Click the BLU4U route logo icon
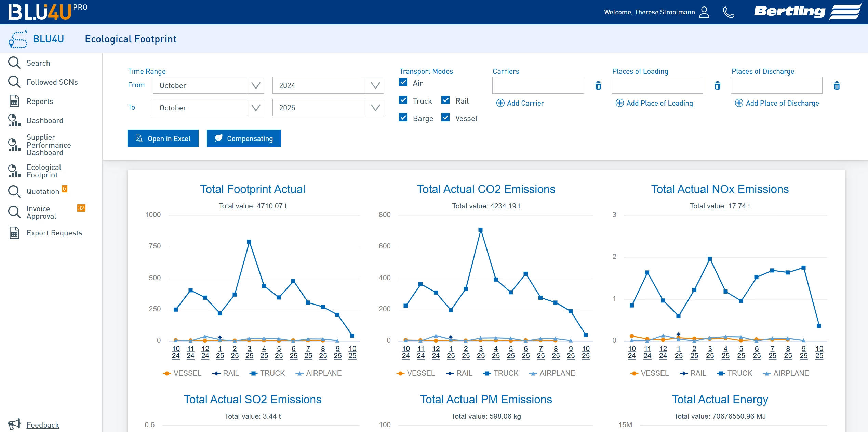868x432 pixels. pyautogui.click(x=18, y=39)
